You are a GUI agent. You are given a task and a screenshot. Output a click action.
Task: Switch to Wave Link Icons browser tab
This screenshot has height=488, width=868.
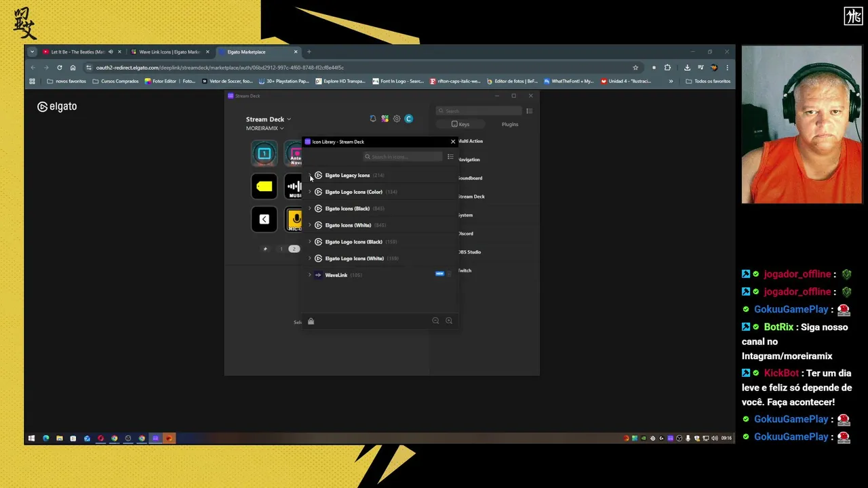point(170,52)
